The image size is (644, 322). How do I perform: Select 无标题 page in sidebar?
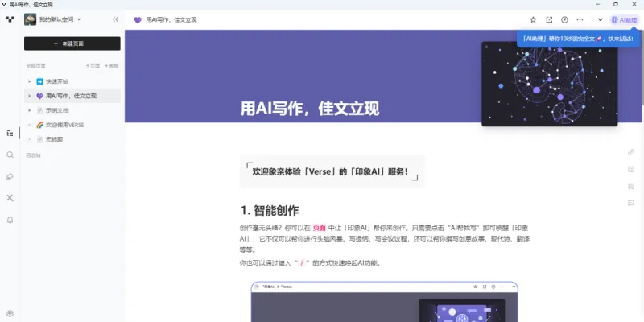[x=54, y=139]
